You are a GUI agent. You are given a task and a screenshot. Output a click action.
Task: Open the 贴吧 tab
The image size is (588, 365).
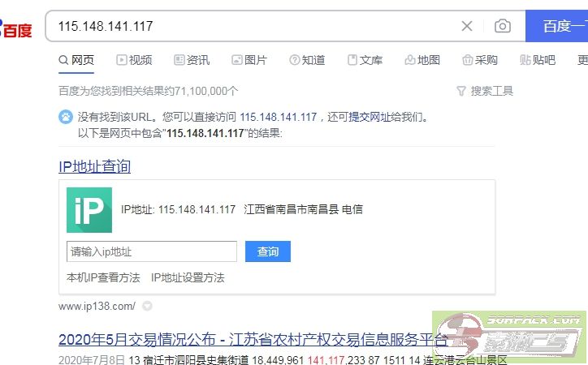tap(538, 60)
